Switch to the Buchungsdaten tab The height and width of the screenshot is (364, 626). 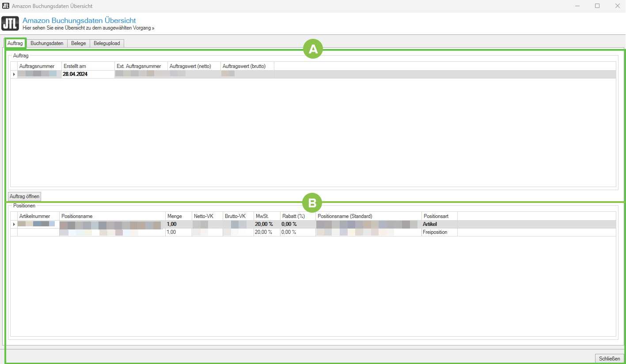[47, 43]
